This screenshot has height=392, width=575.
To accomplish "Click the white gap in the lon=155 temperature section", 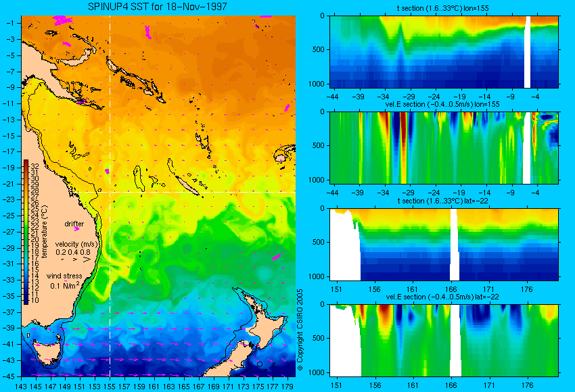I will point(528,51).
